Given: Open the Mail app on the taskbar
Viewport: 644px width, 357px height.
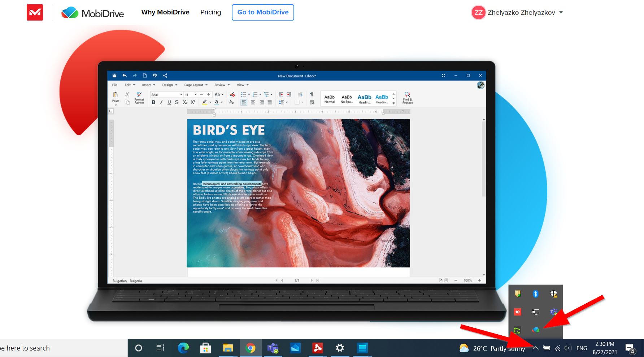Looking at the screenshot, I should [295, 348].
